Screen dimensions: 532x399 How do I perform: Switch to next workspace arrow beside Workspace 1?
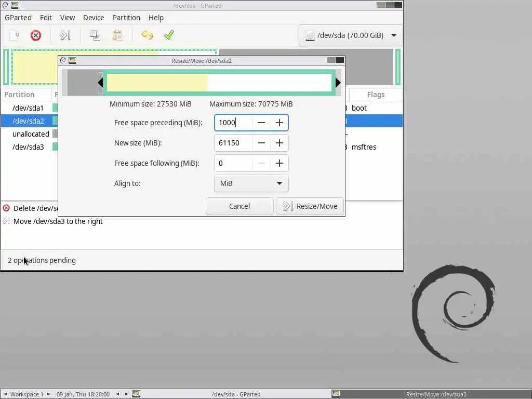(48, 394)
